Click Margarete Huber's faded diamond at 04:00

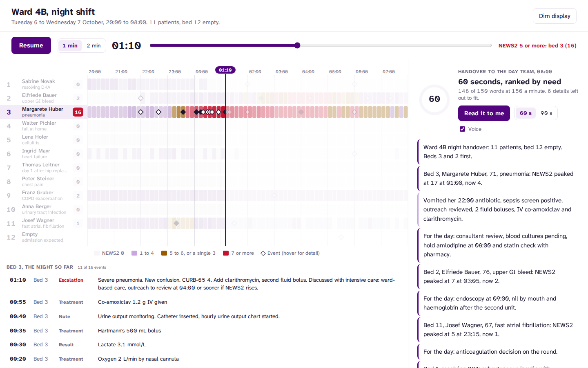pyautogui.click(x=301, y=112)
